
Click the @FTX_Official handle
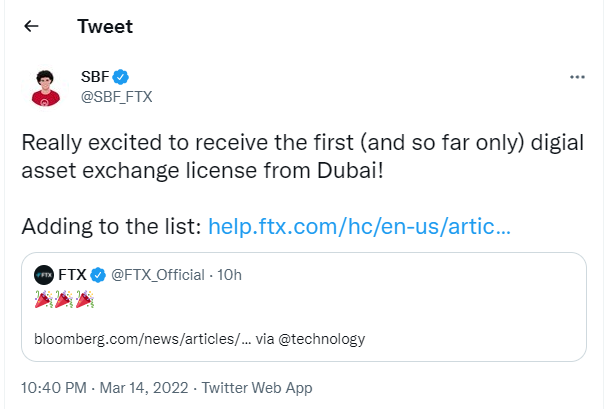click(x=157, y=274)
